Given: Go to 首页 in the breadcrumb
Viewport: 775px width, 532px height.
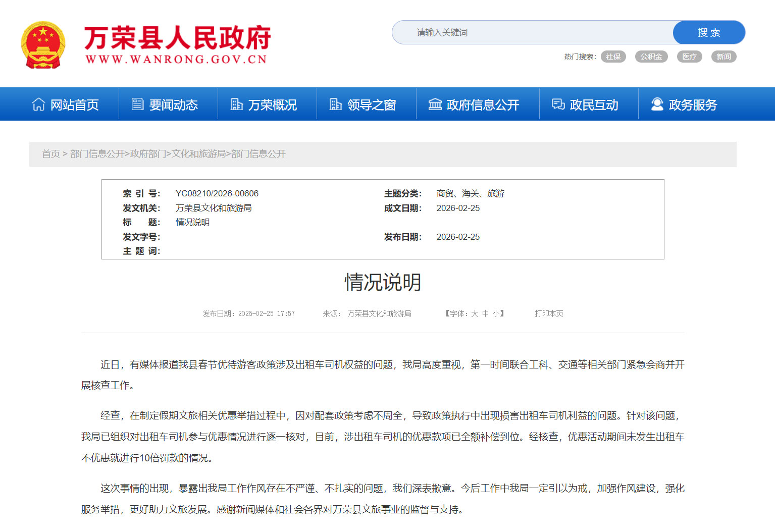Looking at the screenshot, I should tap(50, 154).
